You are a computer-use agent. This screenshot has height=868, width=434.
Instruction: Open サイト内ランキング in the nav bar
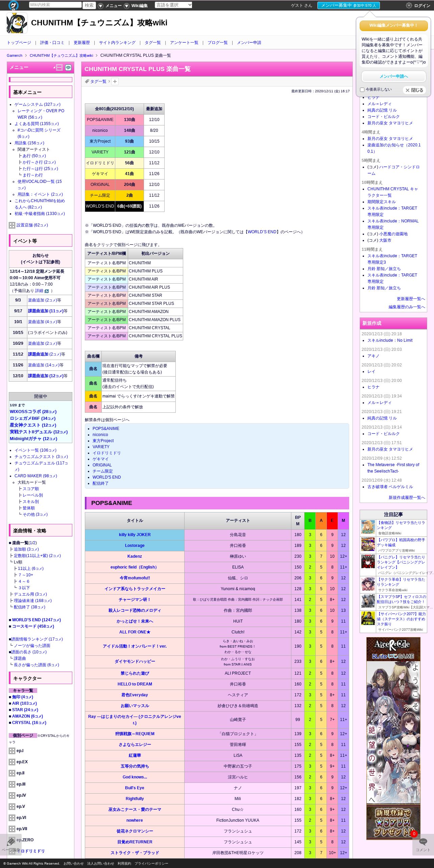117,43
